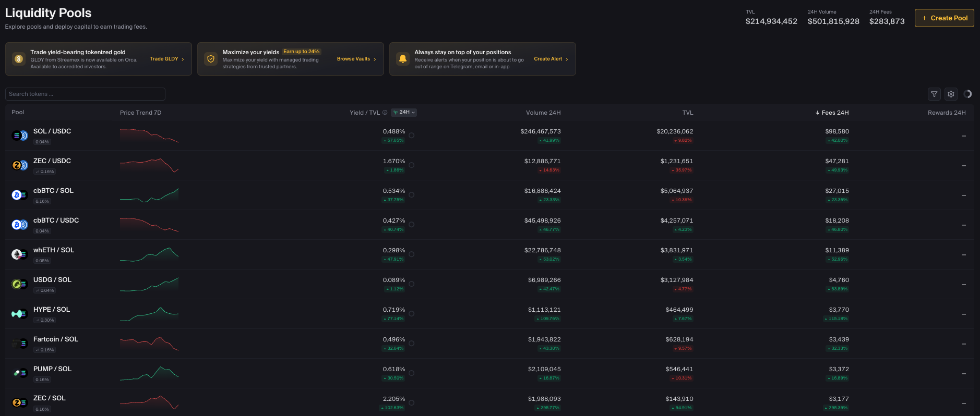Screen dimensions: 980x416
Task: Click the cbBTC / USDC token pair icon
Action: click(x=20, y=225)
